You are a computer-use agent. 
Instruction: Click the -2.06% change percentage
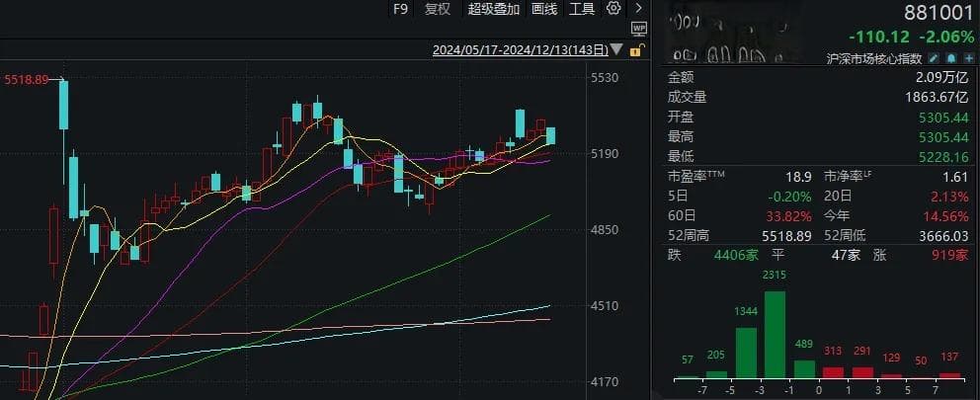[946, 37]
